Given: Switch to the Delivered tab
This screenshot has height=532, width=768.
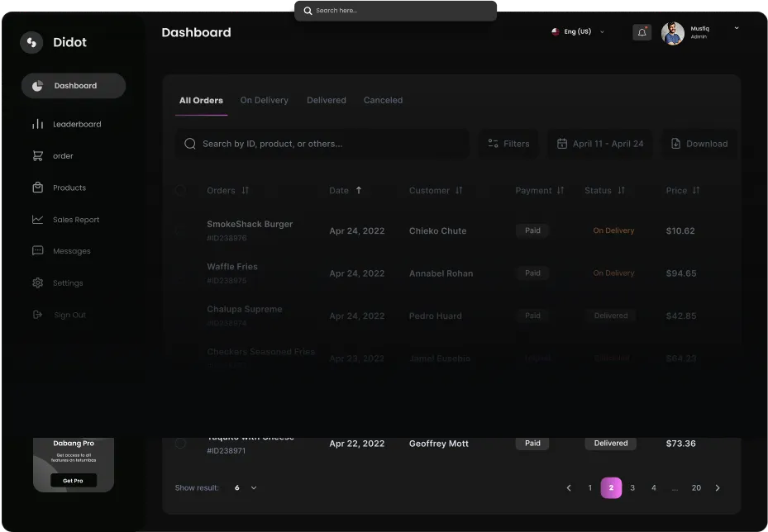Looking at the screenshot, I should [x=327, y=100].
